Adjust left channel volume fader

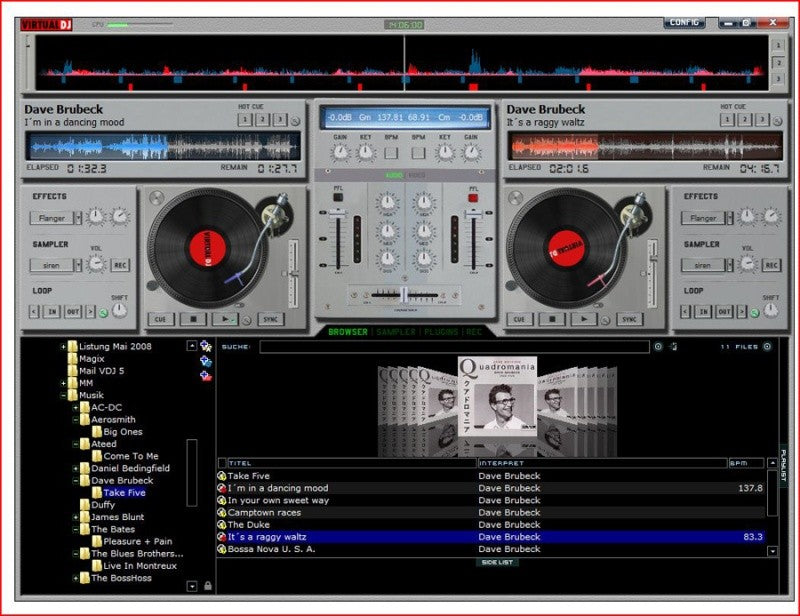pyautogui.click(x=337, y=213)
